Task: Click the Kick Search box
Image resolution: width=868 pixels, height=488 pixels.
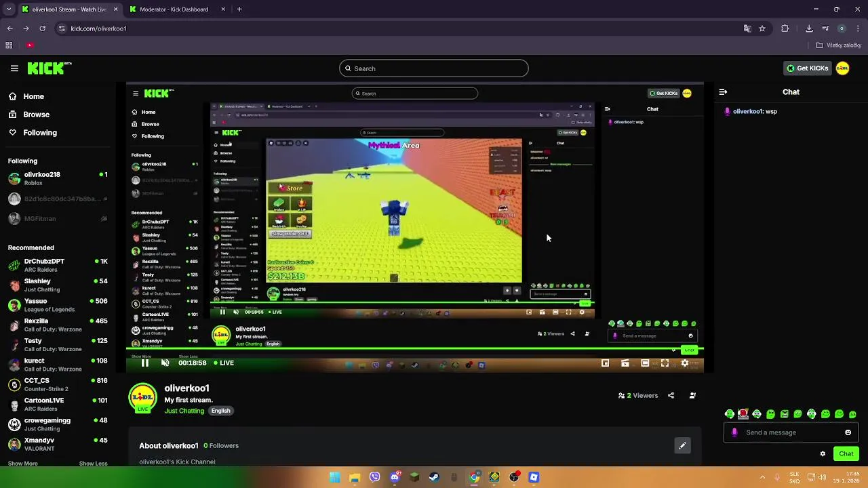Action: (434, 68)
